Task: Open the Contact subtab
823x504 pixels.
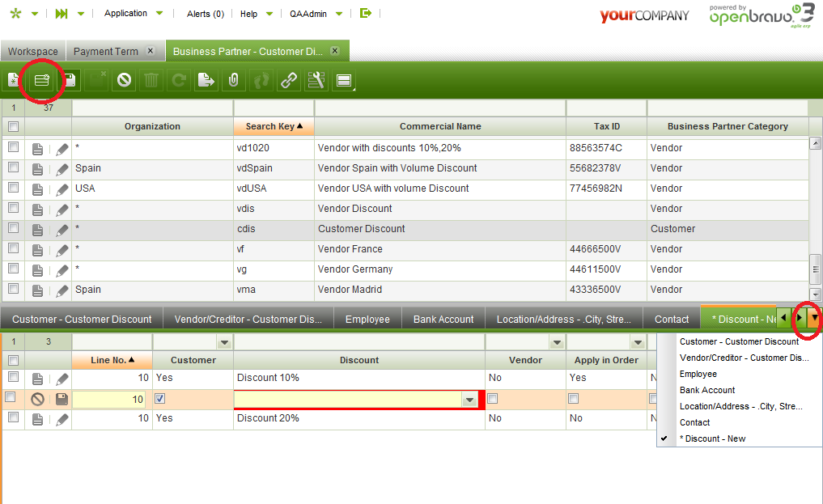Action: coord(672,319)
